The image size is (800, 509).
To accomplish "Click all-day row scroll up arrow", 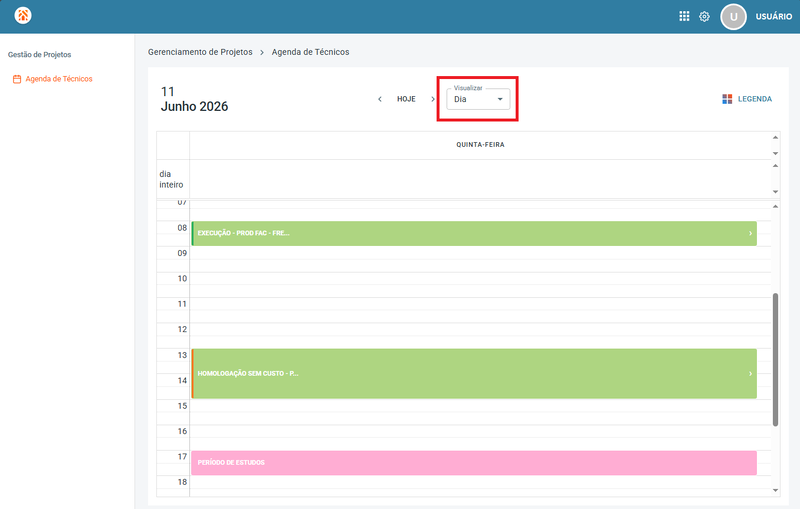I will point(776,166).
